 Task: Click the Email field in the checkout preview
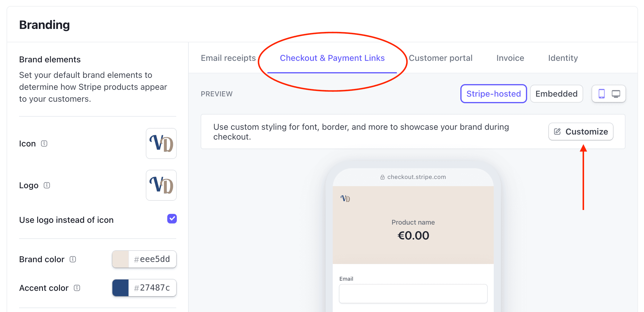413,294
